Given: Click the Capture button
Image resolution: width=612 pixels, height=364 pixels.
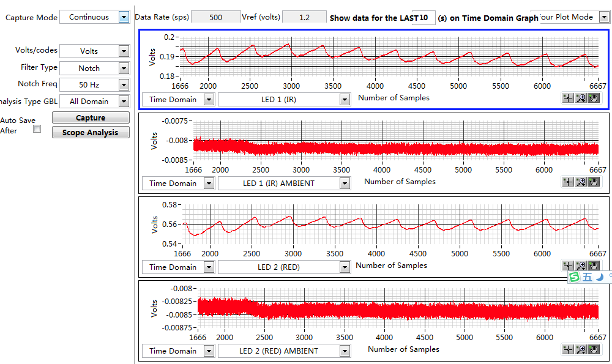Looking at the screenshot, I should (91, 117).
